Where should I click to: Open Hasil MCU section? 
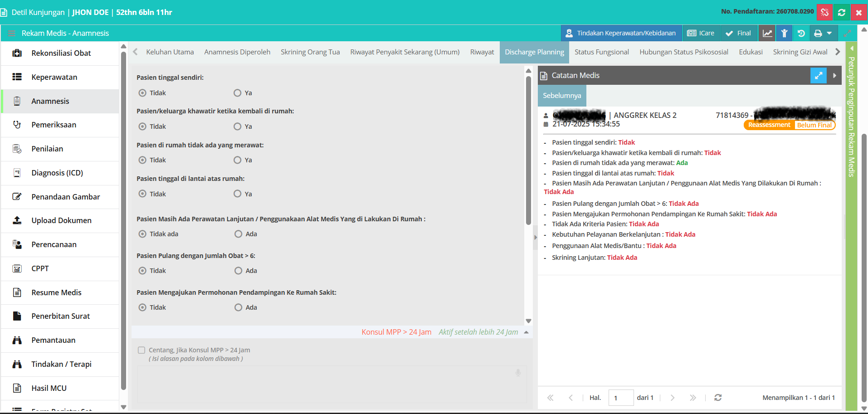60,388
